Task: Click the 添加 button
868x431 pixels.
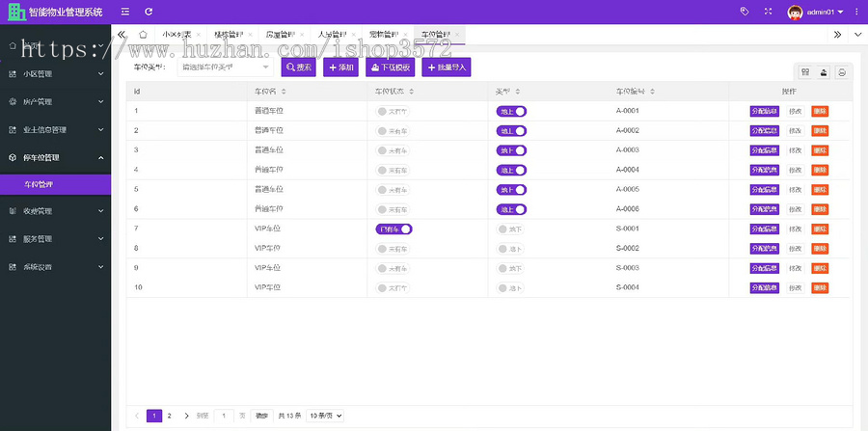Action: [x=341, y=67]
